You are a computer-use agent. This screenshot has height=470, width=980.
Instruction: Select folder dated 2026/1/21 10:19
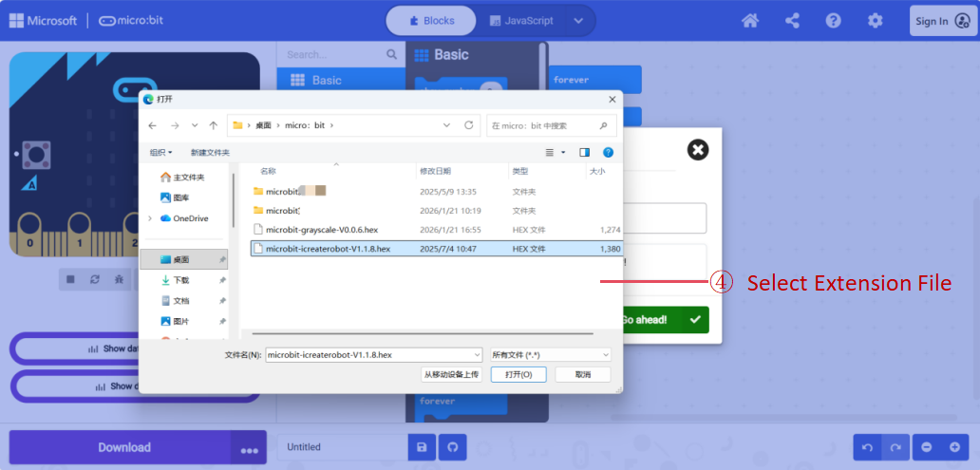click(437, 210)
